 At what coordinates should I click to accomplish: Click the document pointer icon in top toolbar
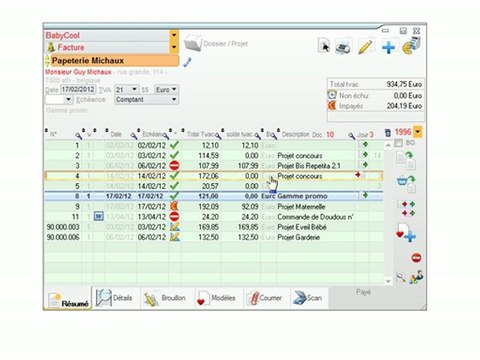324,46
